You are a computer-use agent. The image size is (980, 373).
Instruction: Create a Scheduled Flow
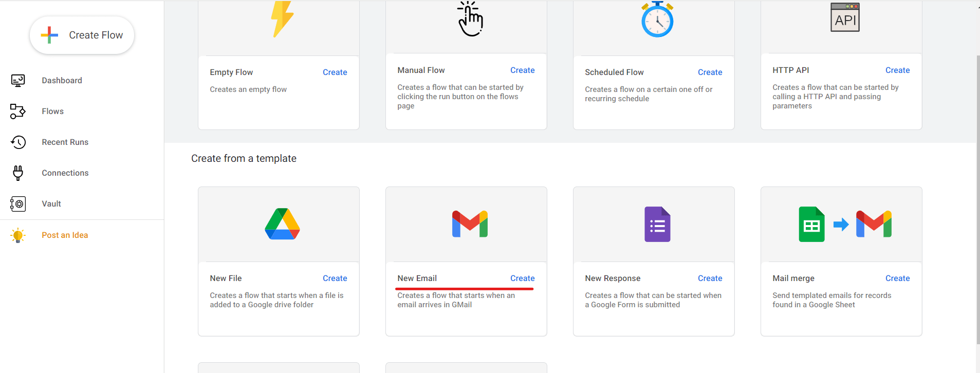pyautogui.click(x=710, y=72)
